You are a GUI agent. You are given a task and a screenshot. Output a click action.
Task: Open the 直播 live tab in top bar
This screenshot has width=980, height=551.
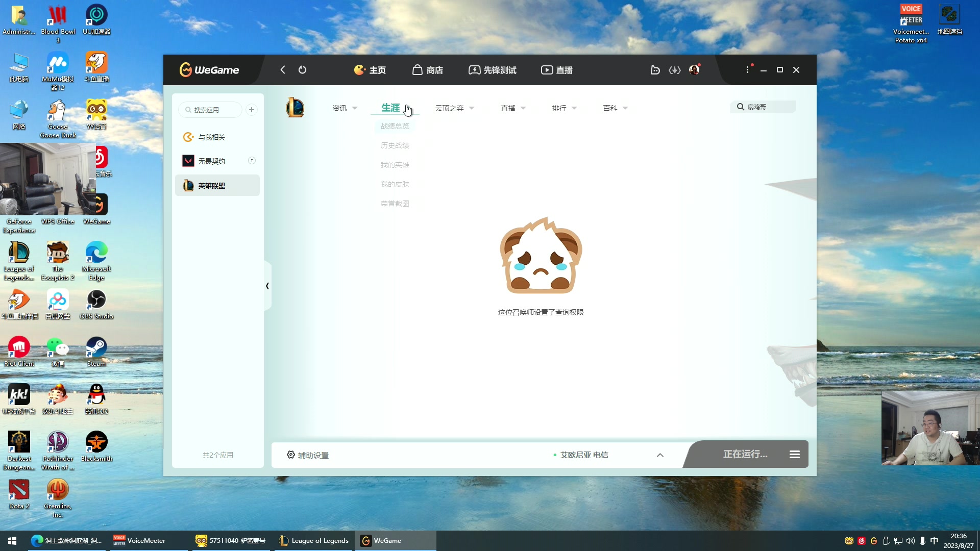coord(557,70)
